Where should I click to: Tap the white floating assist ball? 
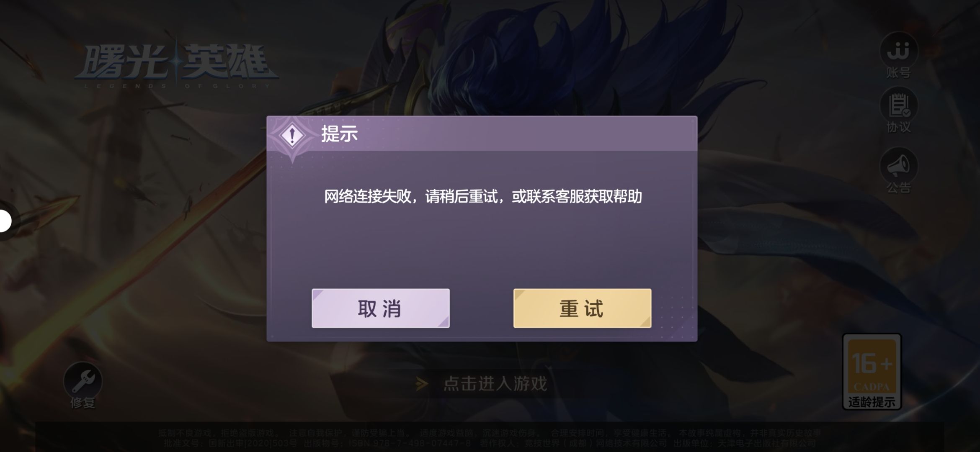coord(4,221)
